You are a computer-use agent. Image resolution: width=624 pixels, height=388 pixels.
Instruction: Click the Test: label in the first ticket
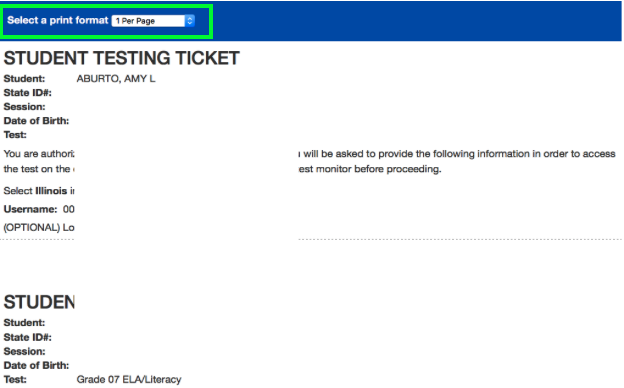[x=15, y=135]
